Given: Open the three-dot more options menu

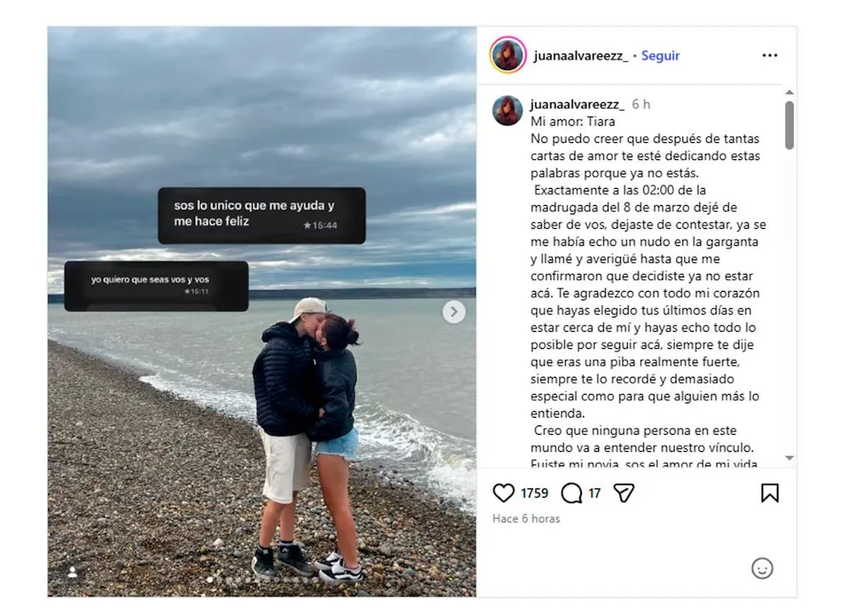Looking at the screenshot, I should click(x=770, y=55).
